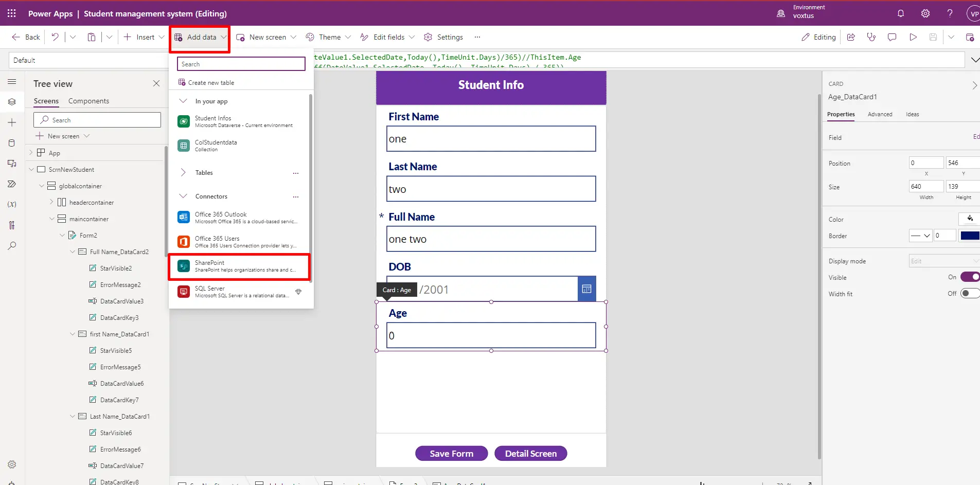Screen dimensions: 980x485
Task: Select ColStudentdata collection
Action: tap(239, 146)
